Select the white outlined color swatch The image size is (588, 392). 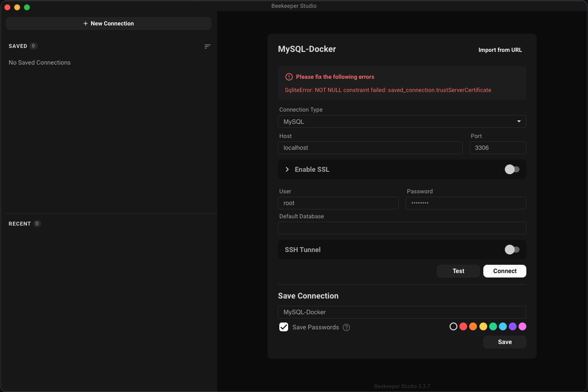[453, 326]
